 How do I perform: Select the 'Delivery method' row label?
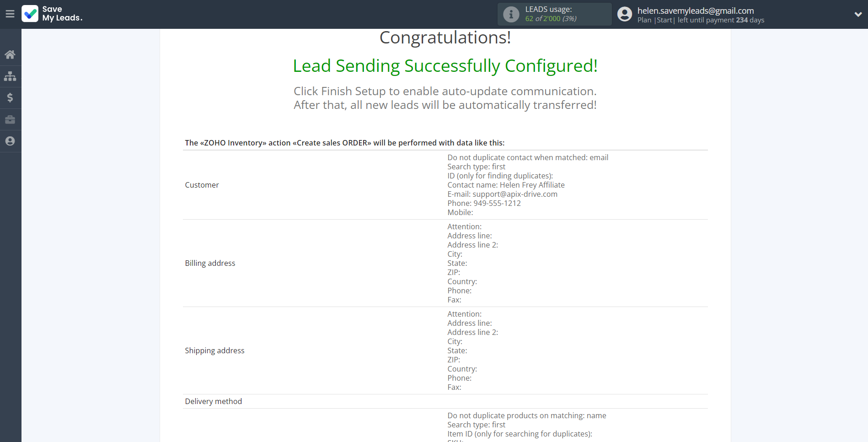[x=213, y=401]
